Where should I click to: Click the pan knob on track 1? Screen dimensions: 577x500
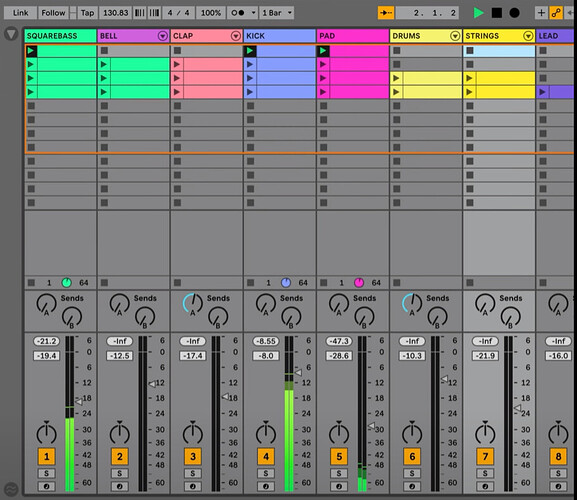click(46, 433)
